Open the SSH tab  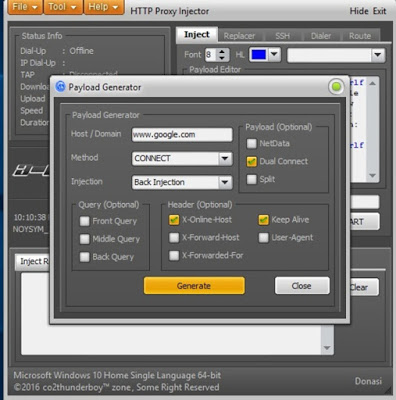tap(282, 36)
